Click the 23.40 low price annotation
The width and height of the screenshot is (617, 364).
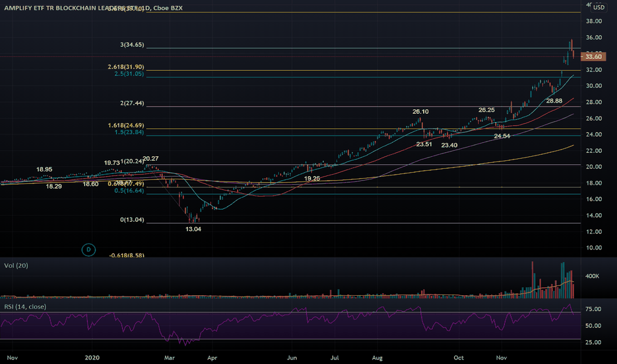(450, 145)
